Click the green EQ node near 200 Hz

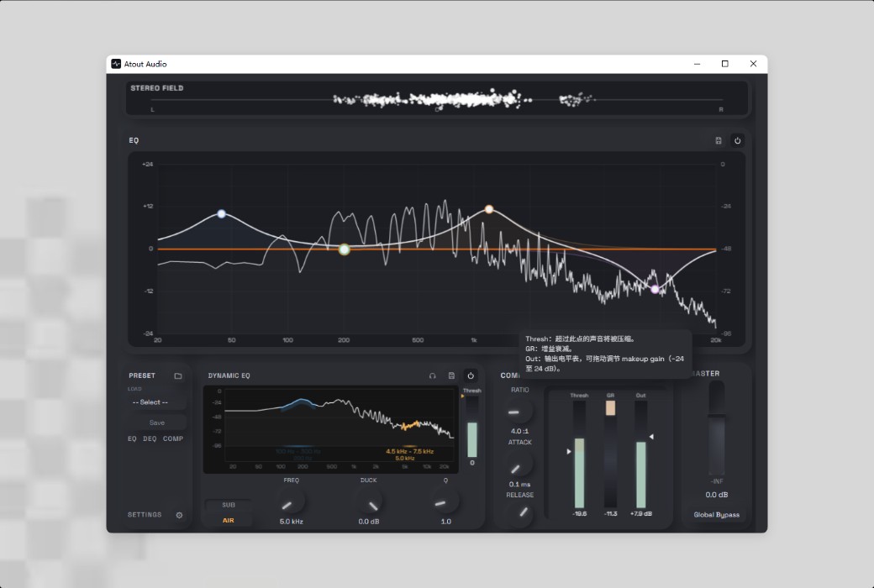tap(345, 249)
